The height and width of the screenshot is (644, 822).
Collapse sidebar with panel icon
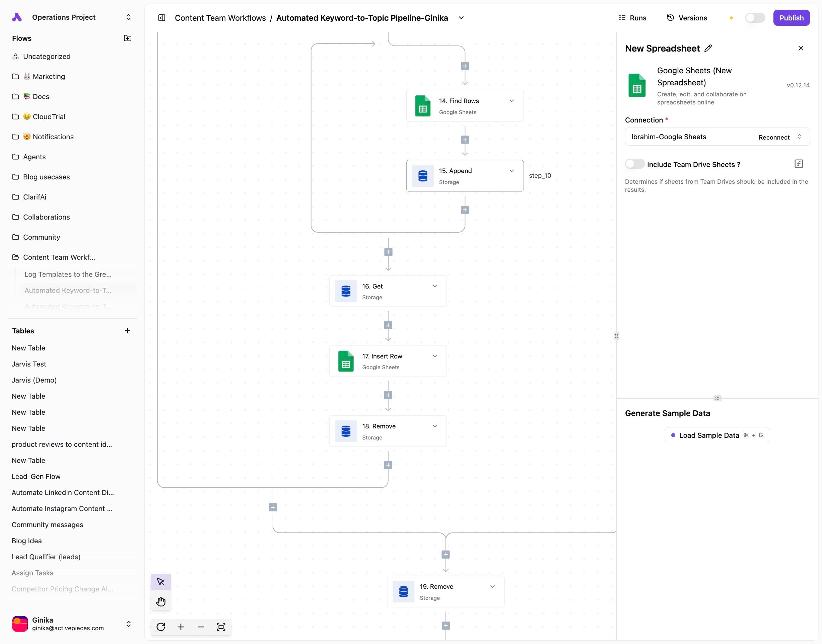click(162, 18)
